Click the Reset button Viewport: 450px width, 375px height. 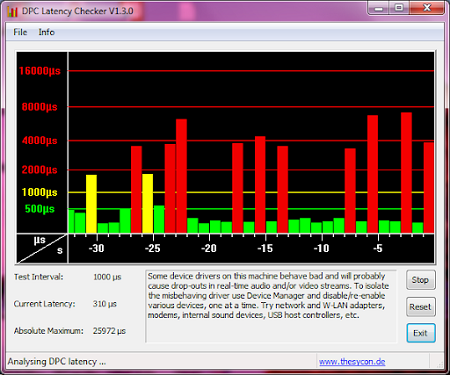pos(421,307)
